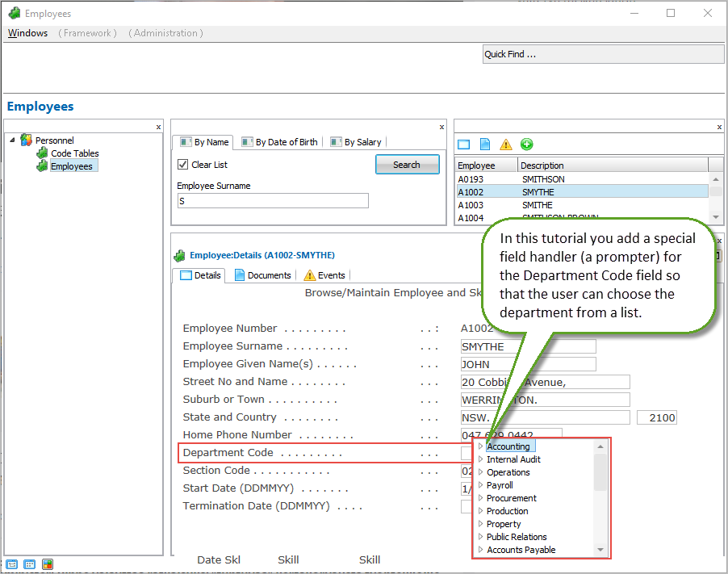
Task: Click in the Employee Surname search field
Action: click(272, 201)
